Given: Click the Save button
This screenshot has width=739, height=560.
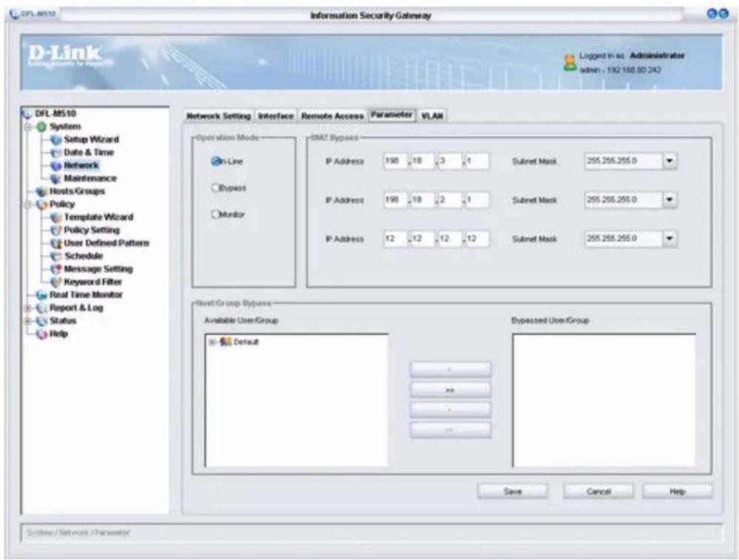Looking at the screenshot, I should [512, 491].
